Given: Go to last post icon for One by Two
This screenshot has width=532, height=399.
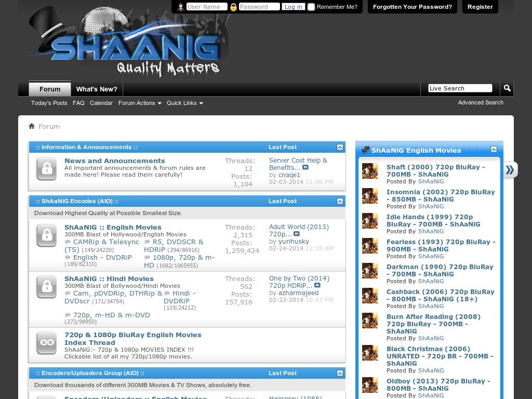Looking at the screenshot, I should [x=317, y=285].
